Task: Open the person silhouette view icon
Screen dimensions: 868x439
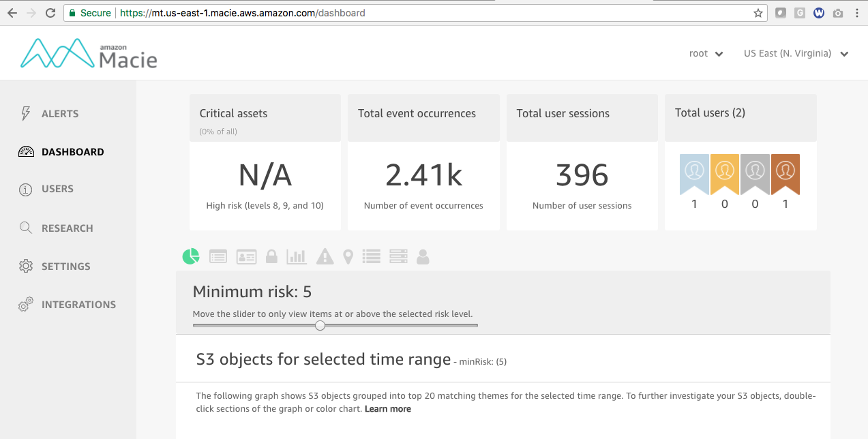Action: 423,256
